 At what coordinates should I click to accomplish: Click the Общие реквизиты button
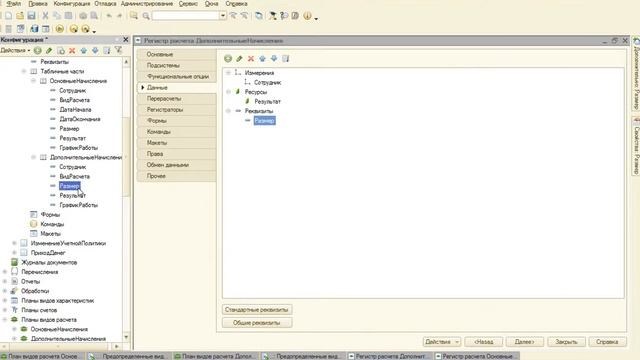click(257, 322)
